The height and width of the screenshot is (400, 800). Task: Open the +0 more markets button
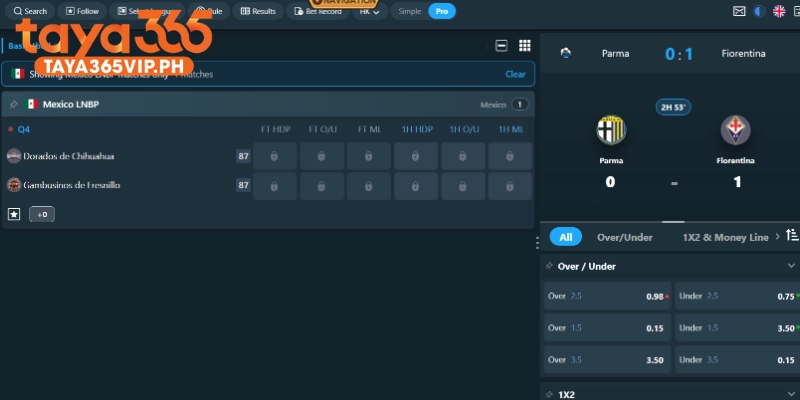tap(42, 214)
